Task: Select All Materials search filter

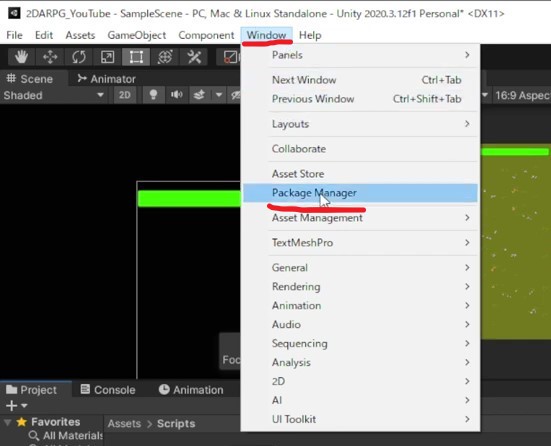Action: click(66, 435)
